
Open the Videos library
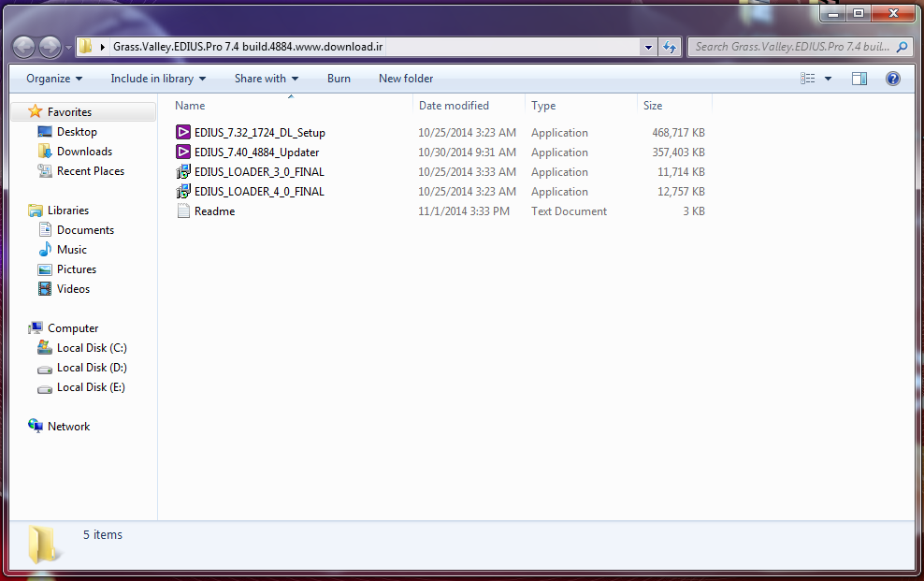click(73, 289)
